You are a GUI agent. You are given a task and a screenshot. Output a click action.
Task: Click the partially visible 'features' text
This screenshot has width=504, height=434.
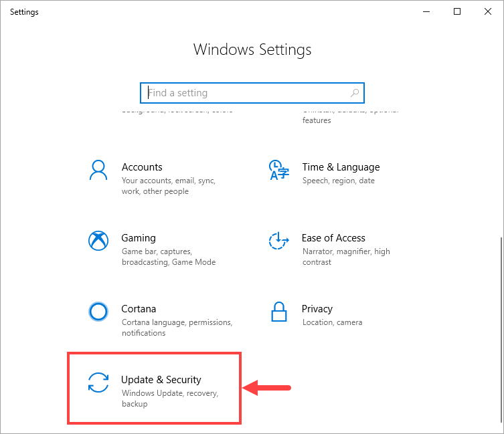pyautogui.click(x=317, y=120)
